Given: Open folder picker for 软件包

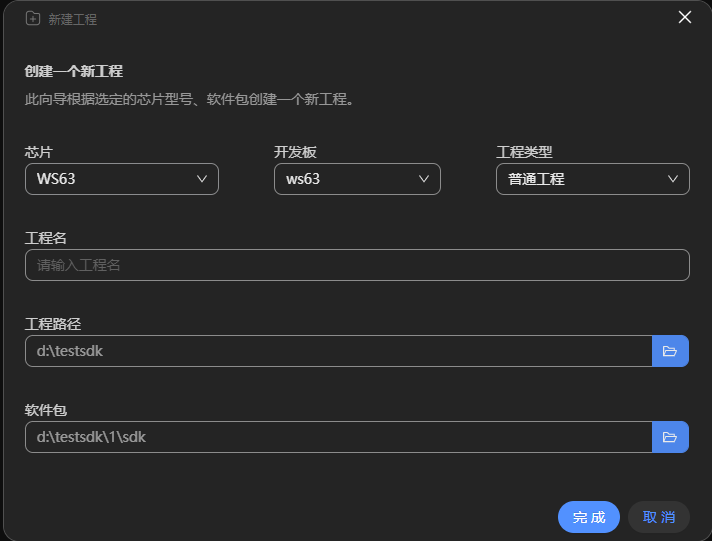Looking at the screenshot, I should pos(670,437).
